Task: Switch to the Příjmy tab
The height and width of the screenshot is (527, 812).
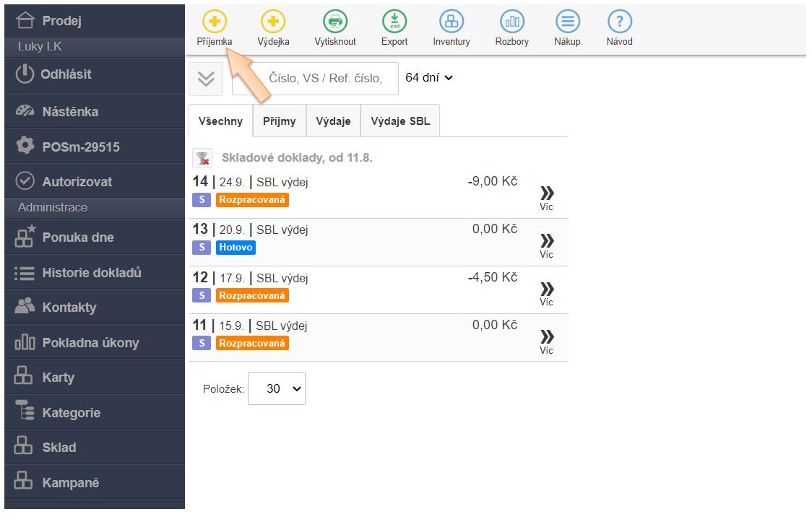Action: click(x=279, y=121)
